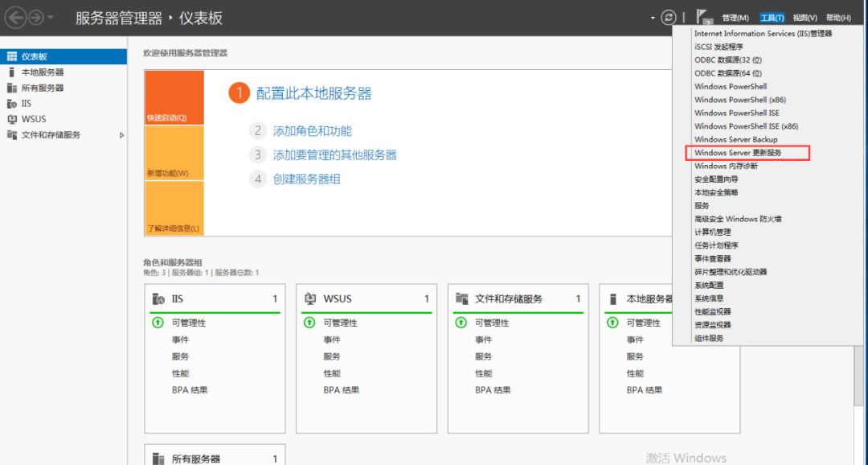Open 事件 in the IIS tile
Screen dimensions: 868x465
(181, 339)
